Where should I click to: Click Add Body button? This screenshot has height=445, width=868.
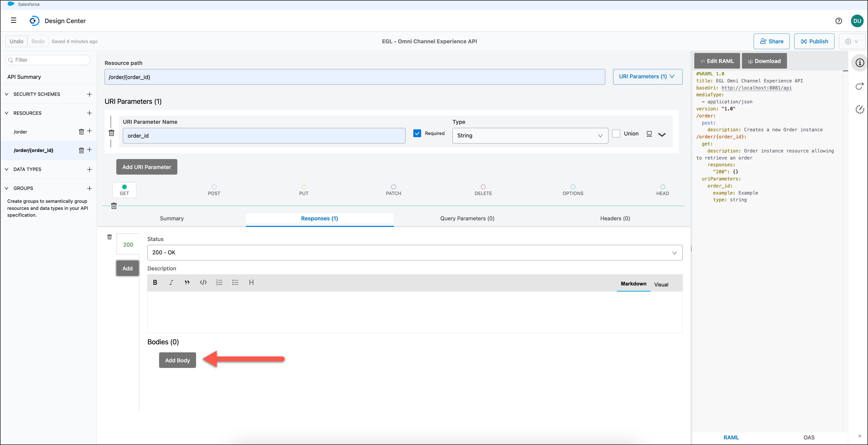point(177,360)
